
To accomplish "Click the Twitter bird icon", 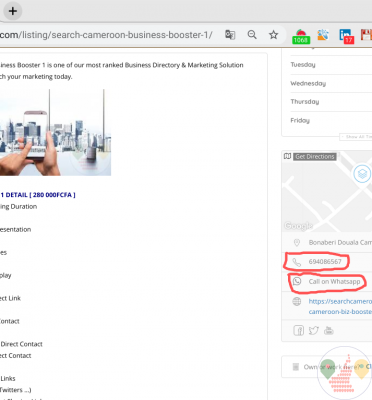I will click(x=313, y=330).
